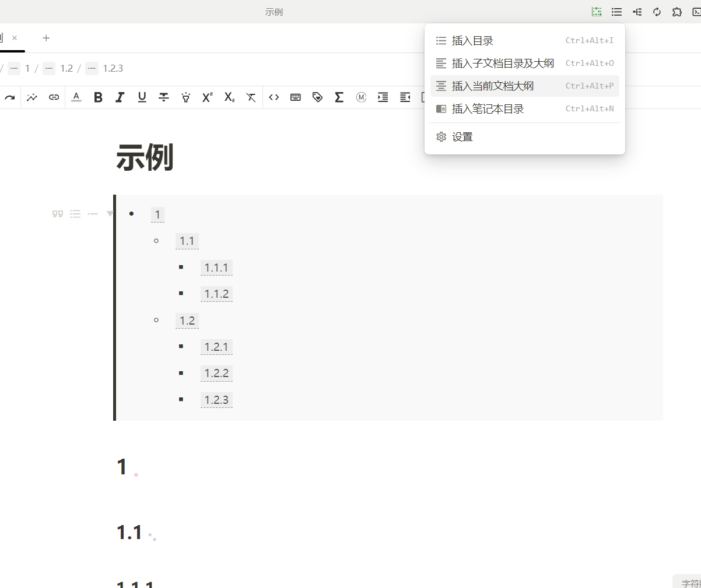Insert keyboard key formatting
The width and height of the screenshot is (701, 588).
296,97
